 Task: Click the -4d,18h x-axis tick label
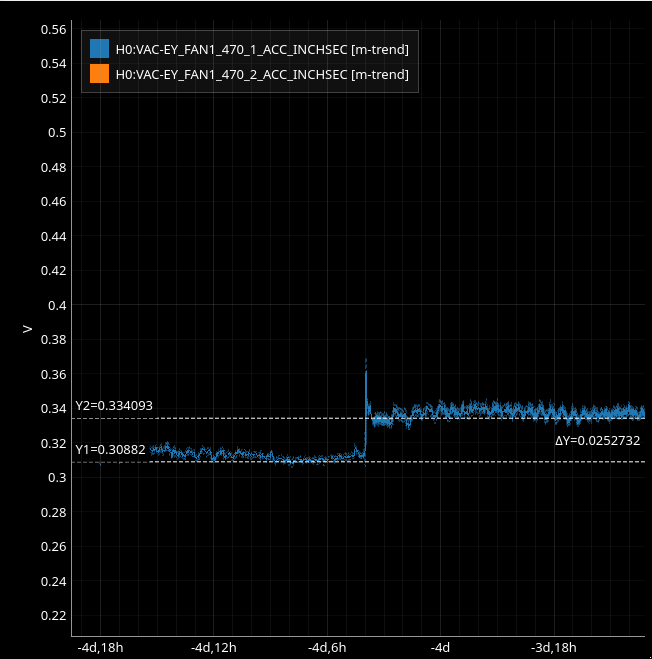pyautogui.click(x=100, y=647)
